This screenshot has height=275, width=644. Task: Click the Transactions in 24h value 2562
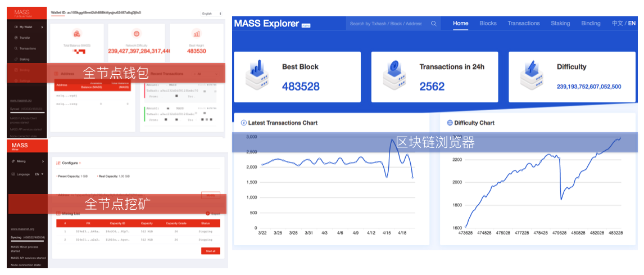point(432,86)
